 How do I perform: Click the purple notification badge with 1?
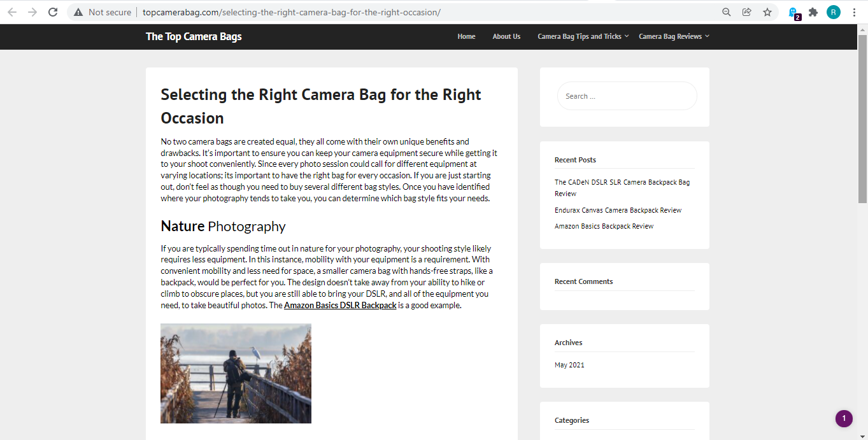pos(844,418)
